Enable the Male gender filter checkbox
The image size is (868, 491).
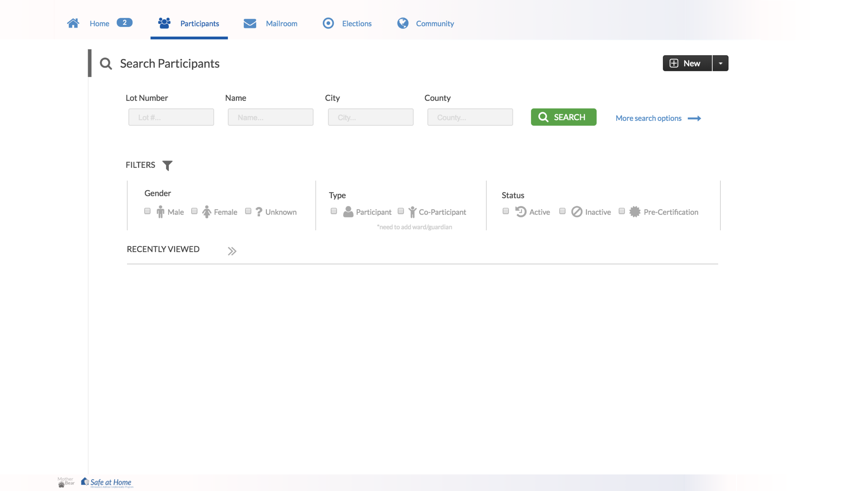[147, 211]
